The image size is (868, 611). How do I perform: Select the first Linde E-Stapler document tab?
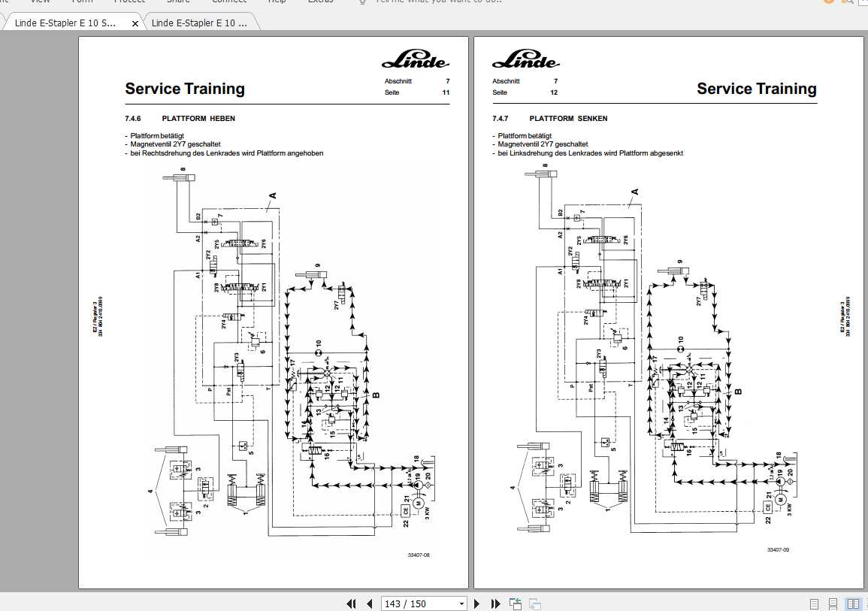click(x=65, y=23)
